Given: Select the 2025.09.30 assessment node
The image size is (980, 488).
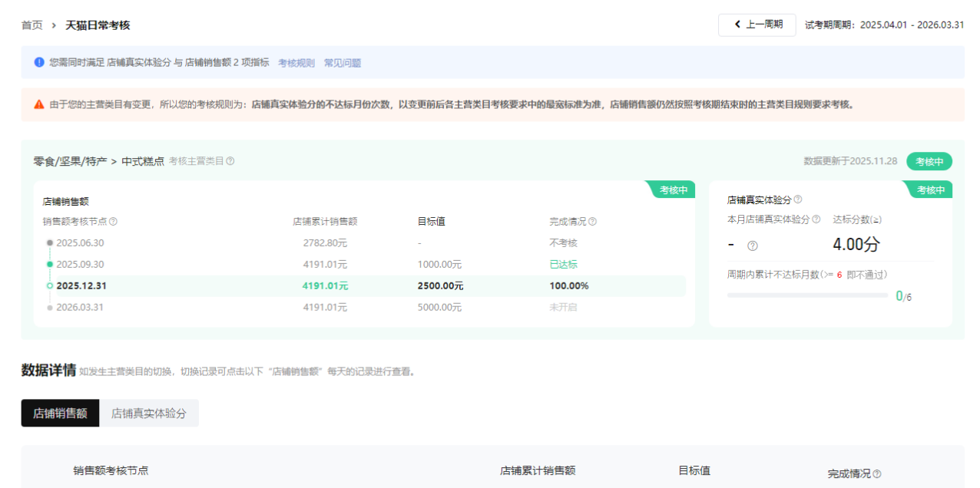Looking at the screenshot, I should [x=80, y=264].
